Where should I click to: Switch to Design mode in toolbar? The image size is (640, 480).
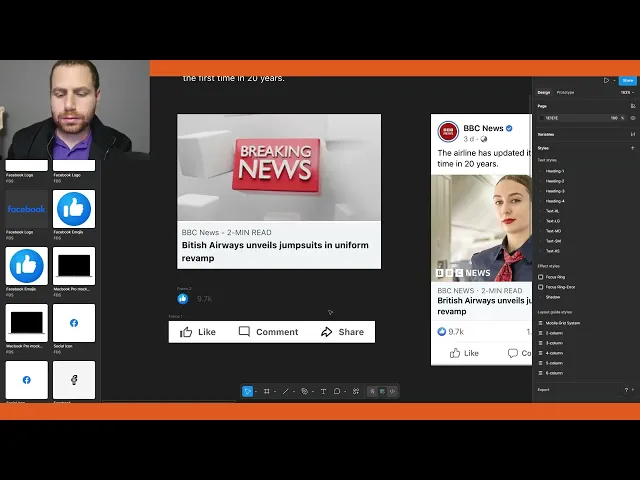(x=382, y=391)
